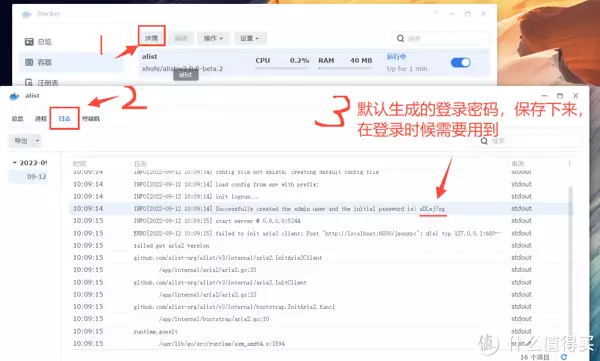Click the alist window whale icon

15,96
